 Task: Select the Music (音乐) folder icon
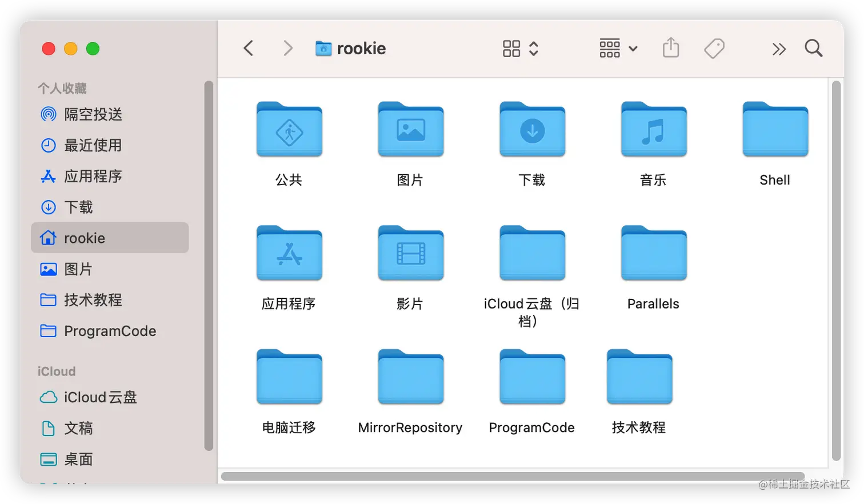point(654,130)
